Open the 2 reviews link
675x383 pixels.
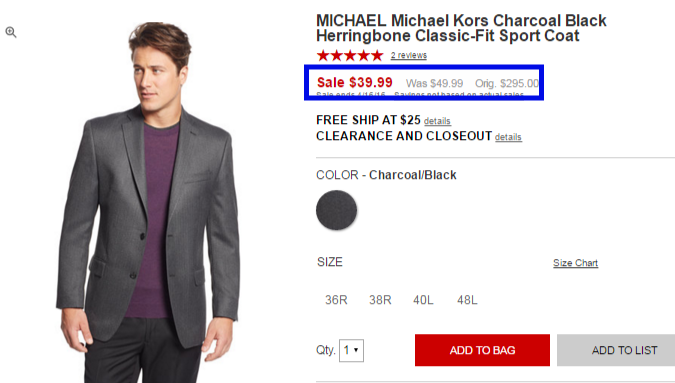[409, 56]
